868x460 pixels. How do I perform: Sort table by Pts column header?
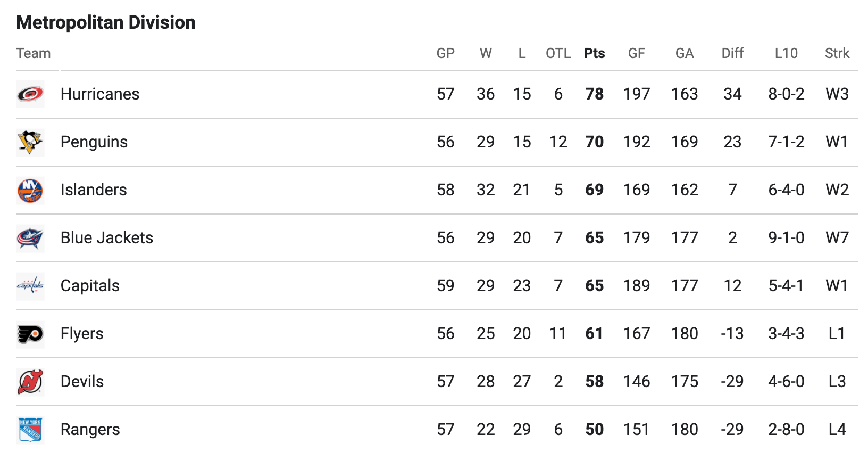pyautogui.click(x=595, y=53)
